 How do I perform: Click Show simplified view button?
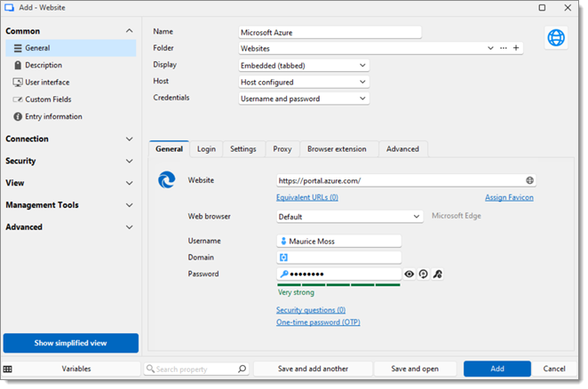71,343
